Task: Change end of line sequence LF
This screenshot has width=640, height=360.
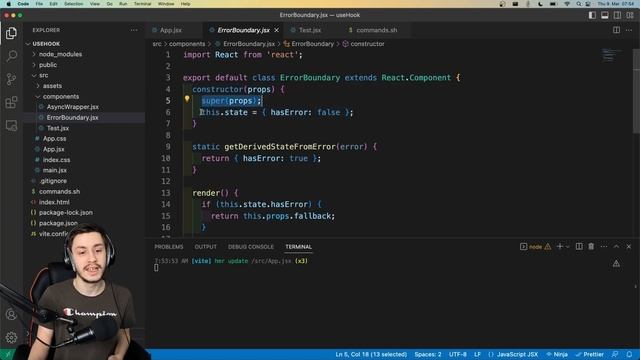Action: pos(477,354)
